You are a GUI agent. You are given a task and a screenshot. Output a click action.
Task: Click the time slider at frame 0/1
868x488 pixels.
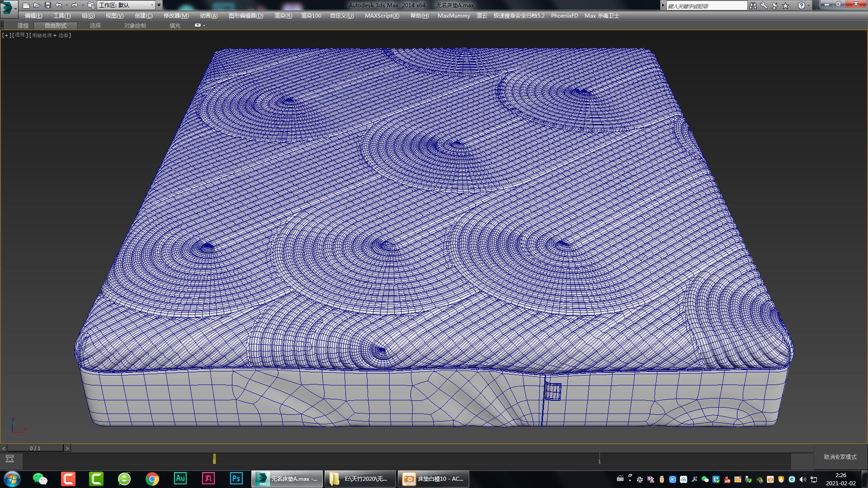point(35,448)
